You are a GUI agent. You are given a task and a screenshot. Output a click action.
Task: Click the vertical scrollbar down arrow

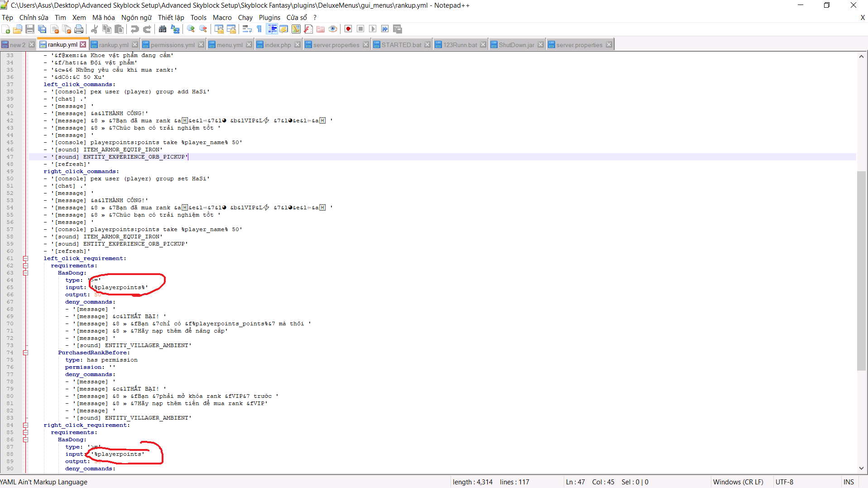tap(861, 469)
